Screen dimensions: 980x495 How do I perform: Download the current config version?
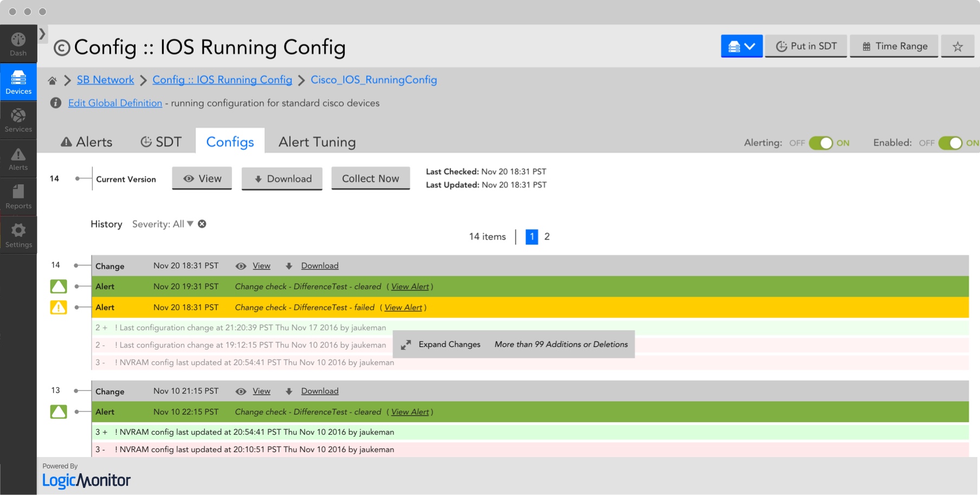282,178
